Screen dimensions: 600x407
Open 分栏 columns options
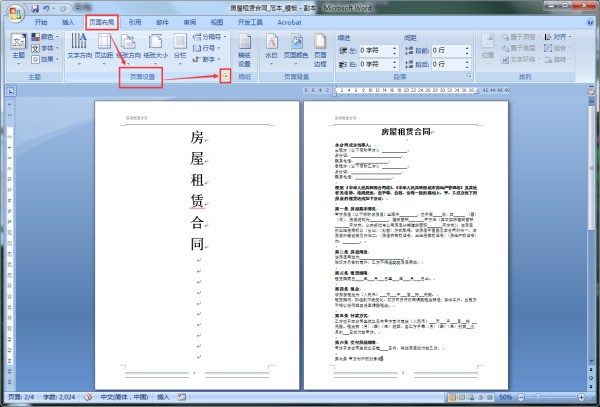[x=180, y=49]
